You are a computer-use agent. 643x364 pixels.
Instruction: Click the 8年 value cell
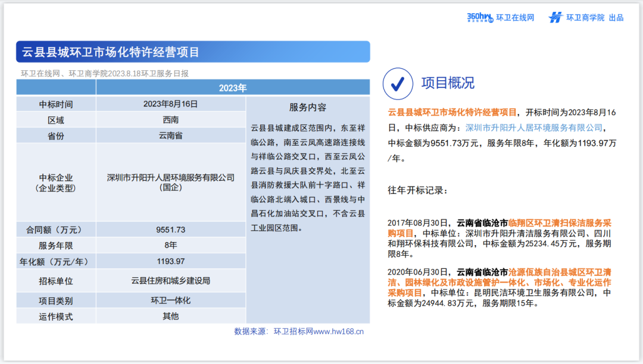point(171,245)
